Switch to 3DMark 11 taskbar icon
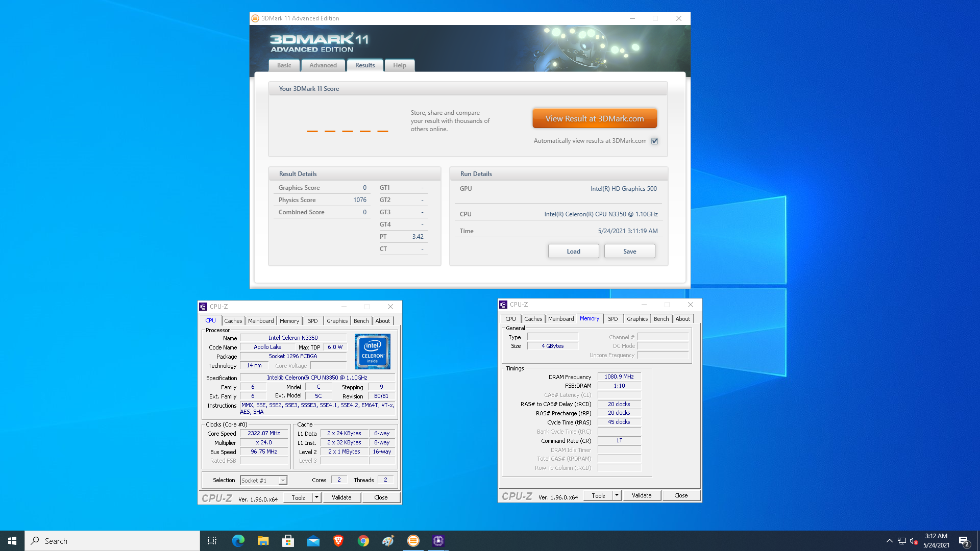 pos(413,541)
